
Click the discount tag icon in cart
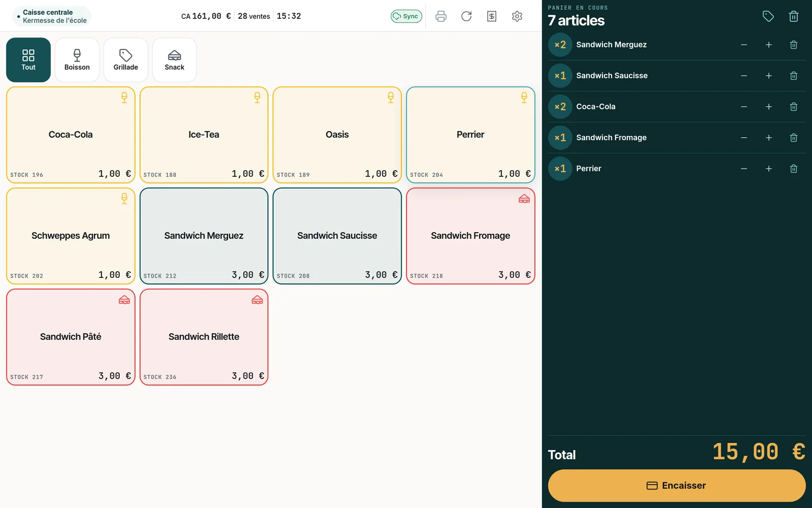pos(768,16)
